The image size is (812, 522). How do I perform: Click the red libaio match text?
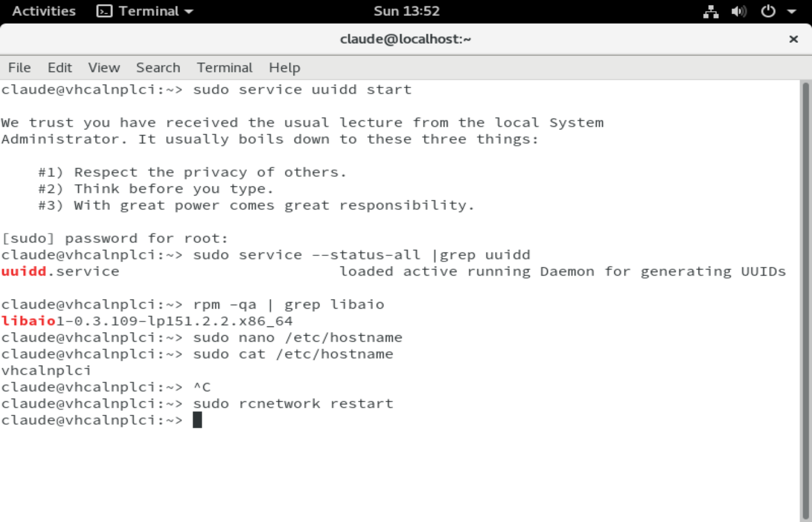tap(29, 321)
